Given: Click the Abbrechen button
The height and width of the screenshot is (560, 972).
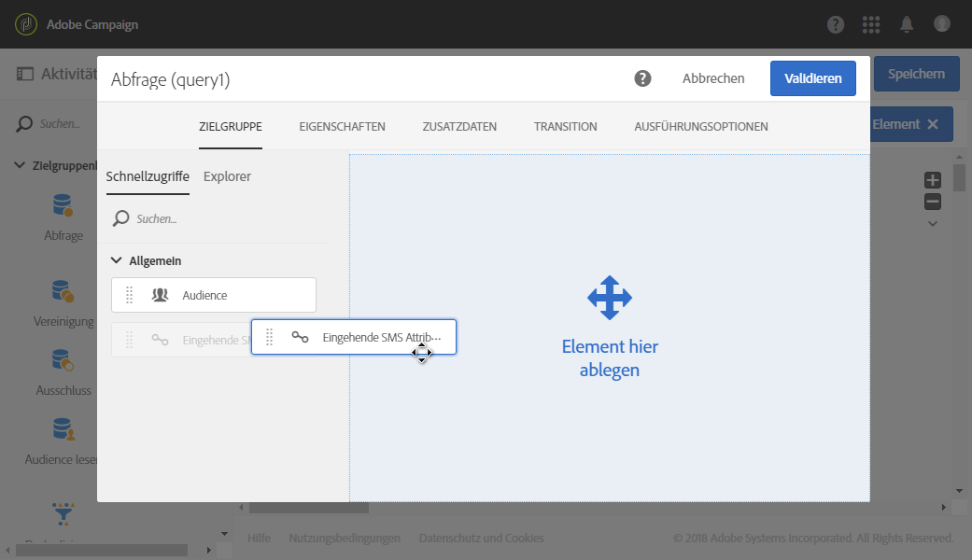Looking at the screenshot, I should click(x=713, y=78).
